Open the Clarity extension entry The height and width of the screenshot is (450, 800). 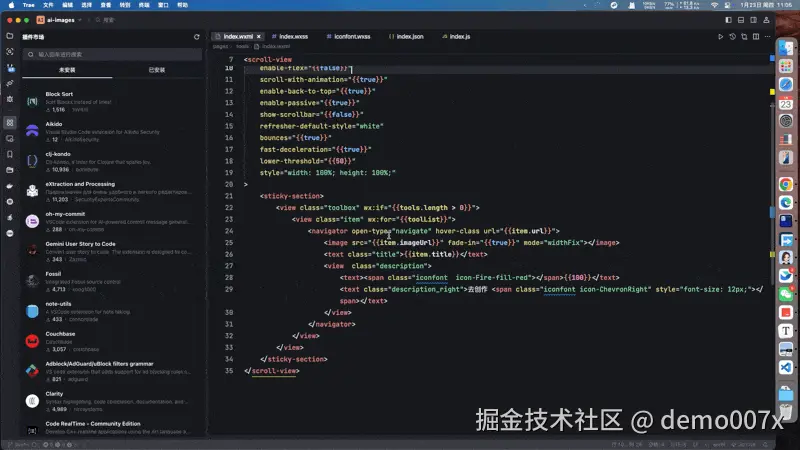point(112,402)
